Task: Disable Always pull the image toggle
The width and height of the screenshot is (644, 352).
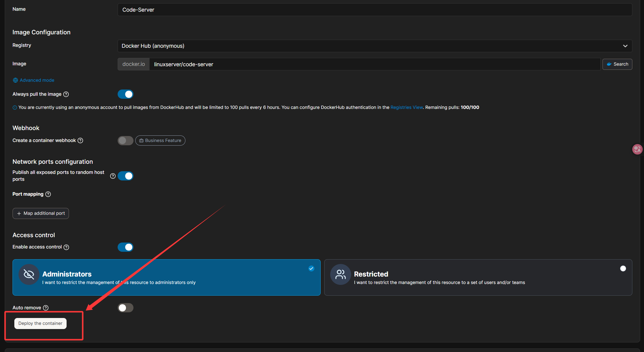Action: [125, 94]
